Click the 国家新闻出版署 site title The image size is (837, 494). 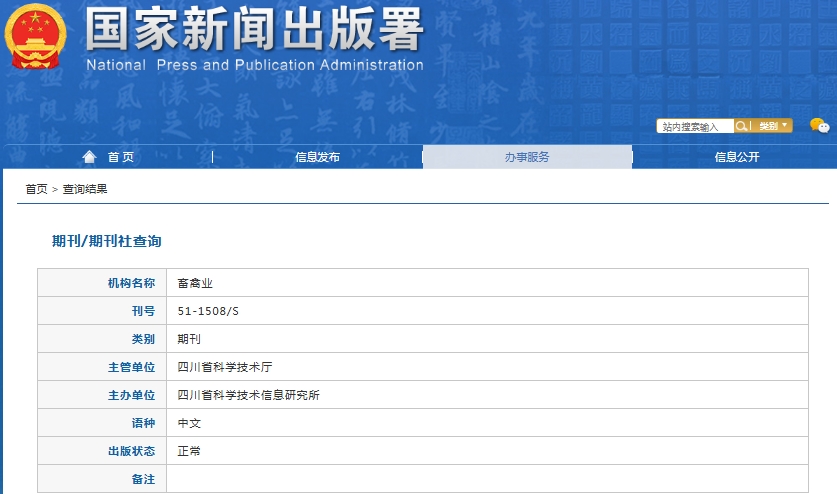pyautogui.click(x=254, y=30)
